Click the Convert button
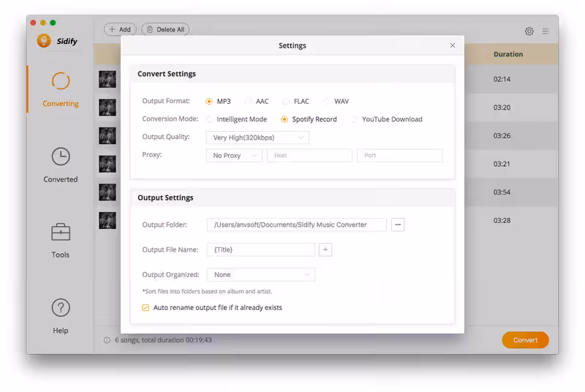 525,340
